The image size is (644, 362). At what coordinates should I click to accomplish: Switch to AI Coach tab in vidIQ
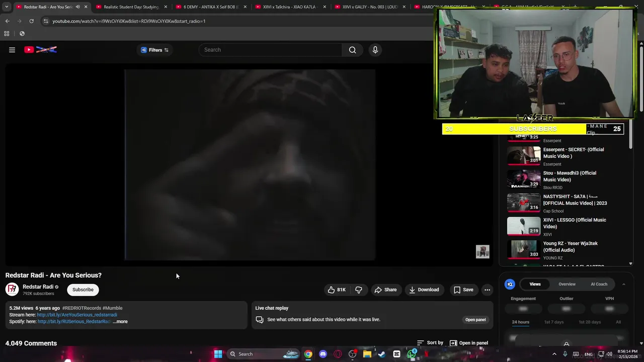pyautogui.click(x=599, y=284)
